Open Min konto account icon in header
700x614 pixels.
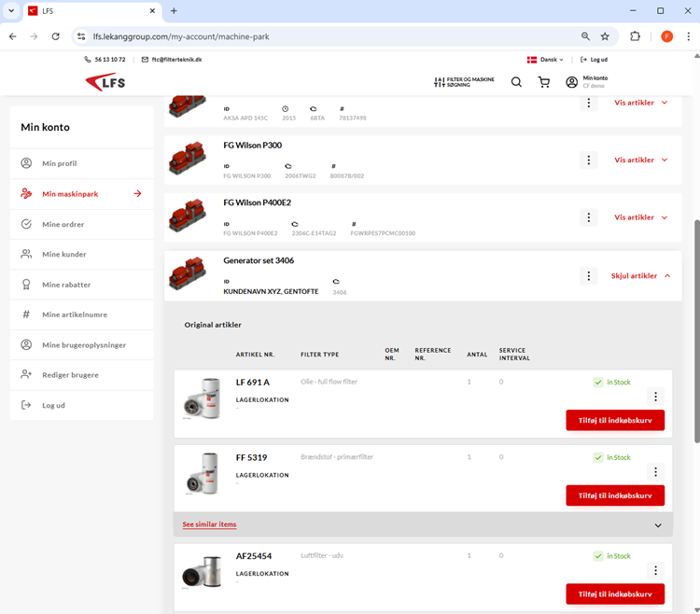click(571, 82)
